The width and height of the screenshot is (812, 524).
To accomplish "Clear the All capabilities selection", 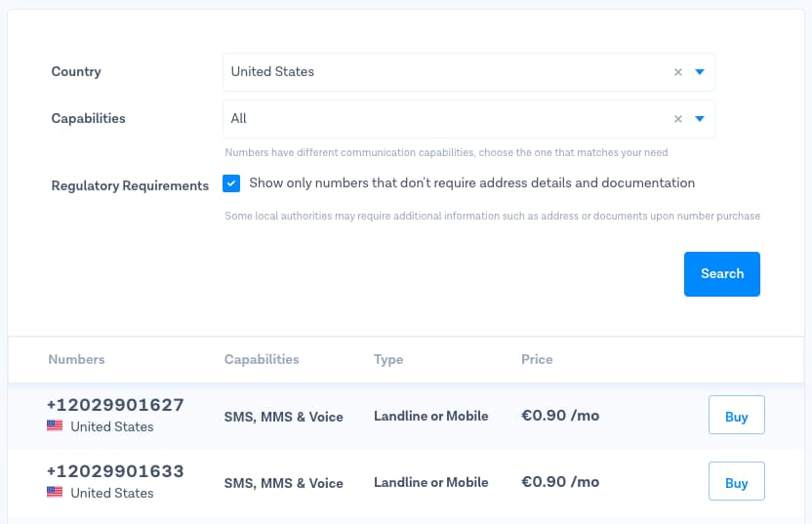I will (x=678, y=119).
